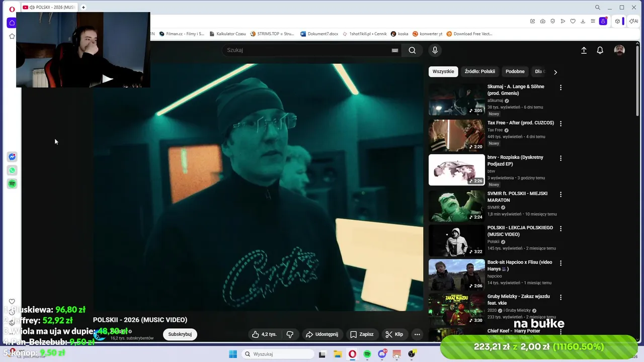Open Download Free Vect... bookmark
Screen dimensions: 644x362
tap(469, 34)
